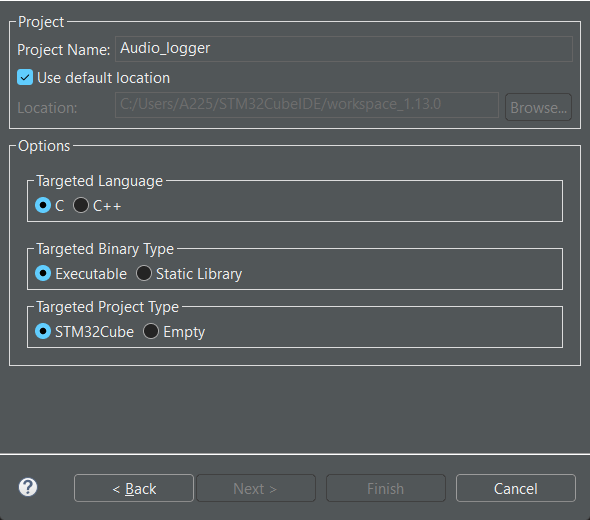Click the Location path field

(307, 105)
